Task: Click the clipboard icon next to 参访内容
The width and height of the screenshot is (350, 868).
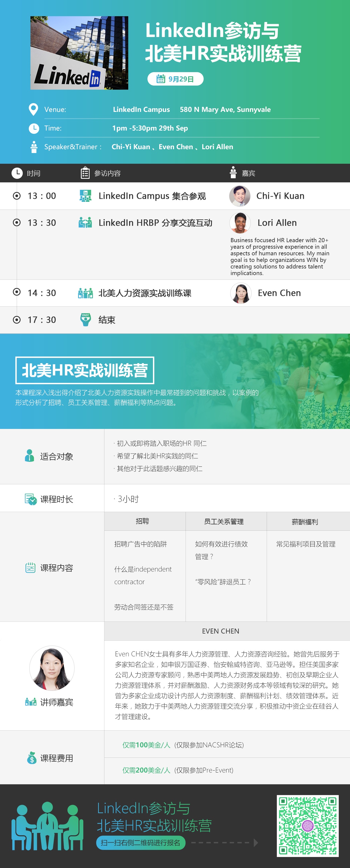Action: click(x=85, y=173)
